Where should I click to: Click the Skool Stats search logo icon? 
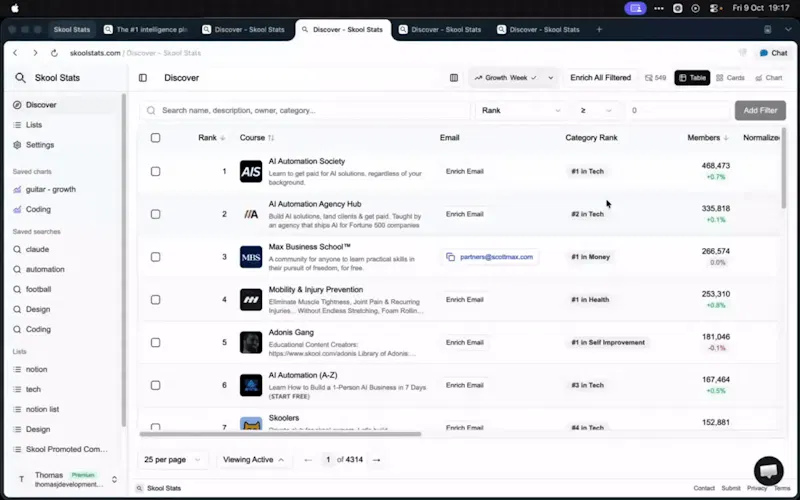(20, 78)
